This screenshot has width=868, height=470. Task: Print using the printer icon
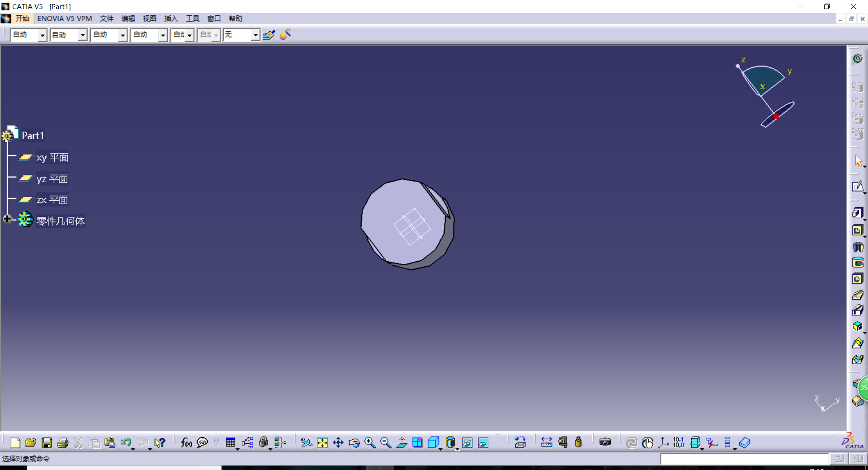tap(62, 442)
